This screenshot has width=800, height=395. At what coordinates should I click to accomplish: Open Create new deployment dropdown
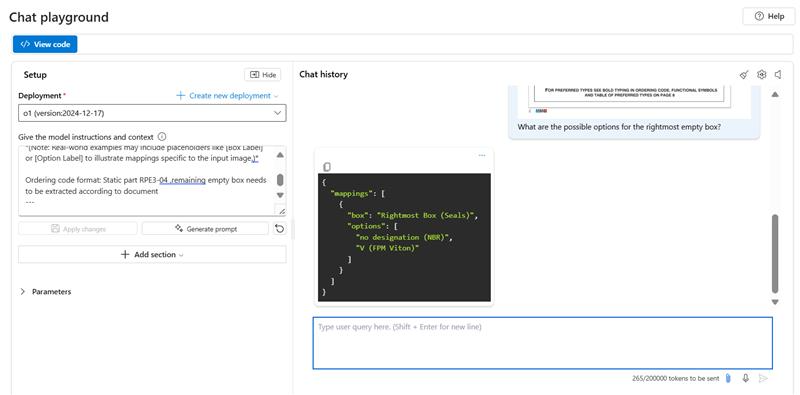[x=228, y=95]
